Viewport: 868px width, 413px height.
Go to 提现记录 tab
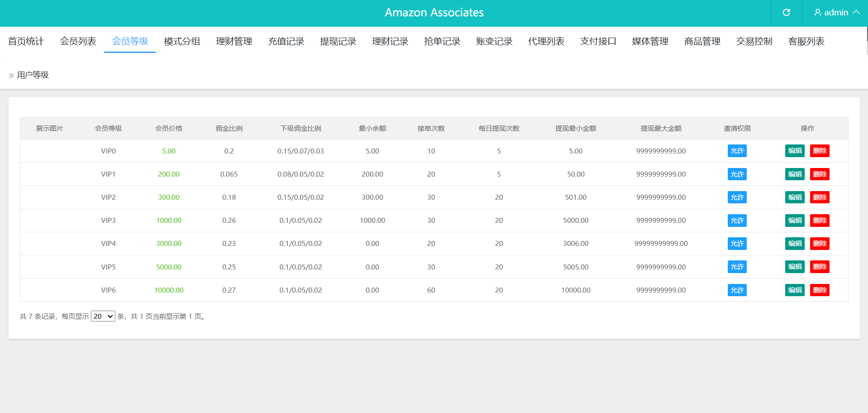[x=338, y=41]
